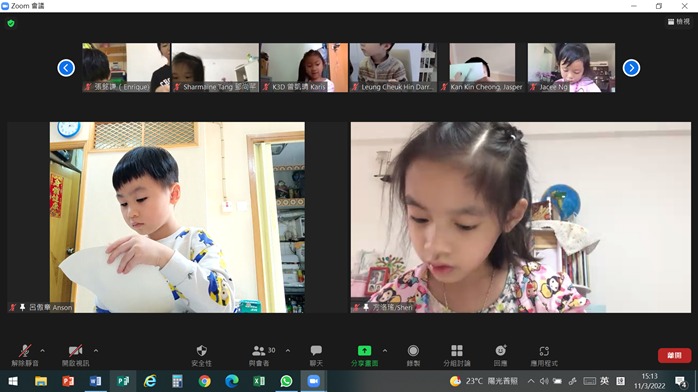
Task: Open the Reactions emoji icon
Action: click(x=500, y=351)
